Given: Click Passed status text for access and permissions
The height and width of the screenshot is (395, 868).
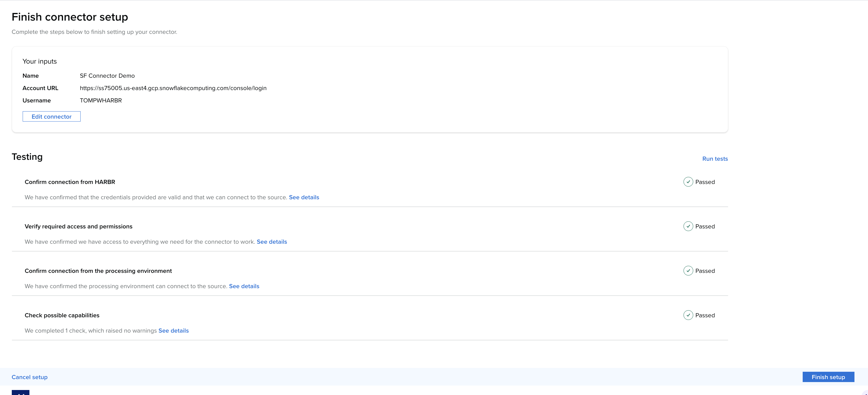Looking at the screenshot, I should point(705,226).
